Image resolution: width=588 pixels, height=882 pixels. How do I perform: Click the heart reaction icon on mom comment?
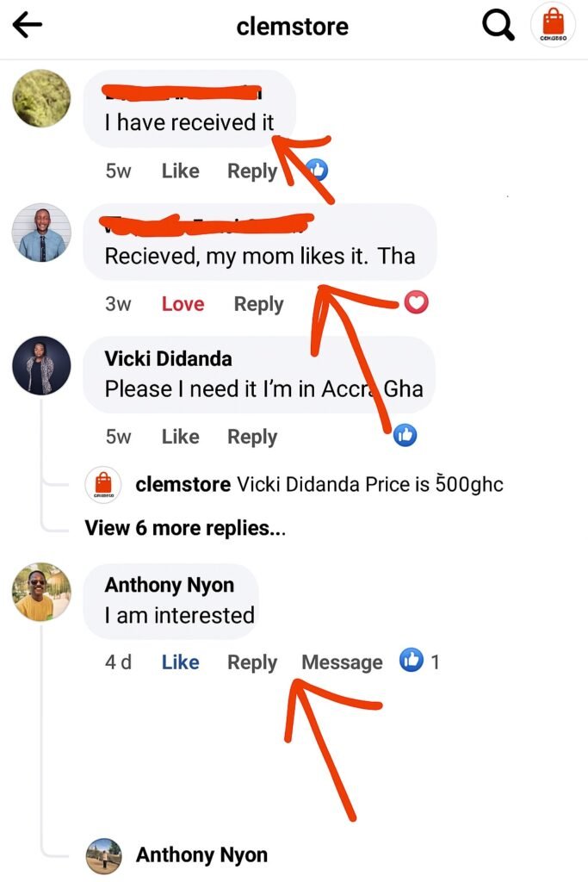tap(417, 302)
